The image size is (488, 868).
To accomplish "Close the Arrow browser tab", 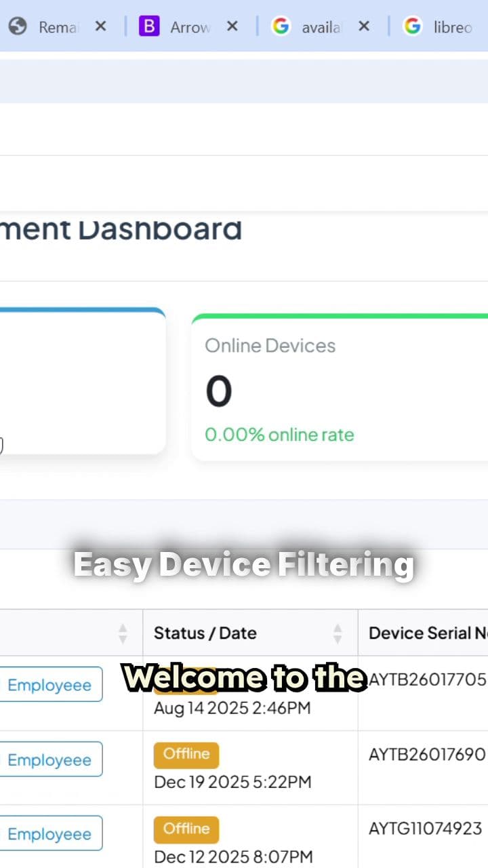I will coord(232,26).
